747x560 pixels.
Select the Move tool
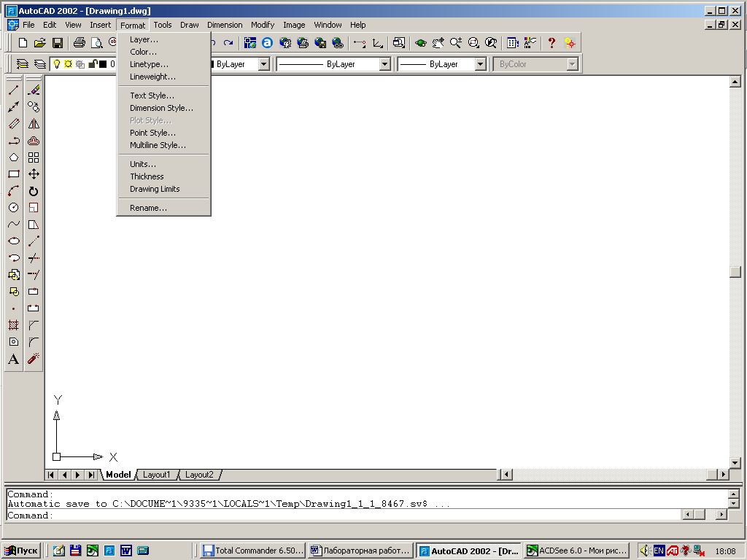(34, 174)
